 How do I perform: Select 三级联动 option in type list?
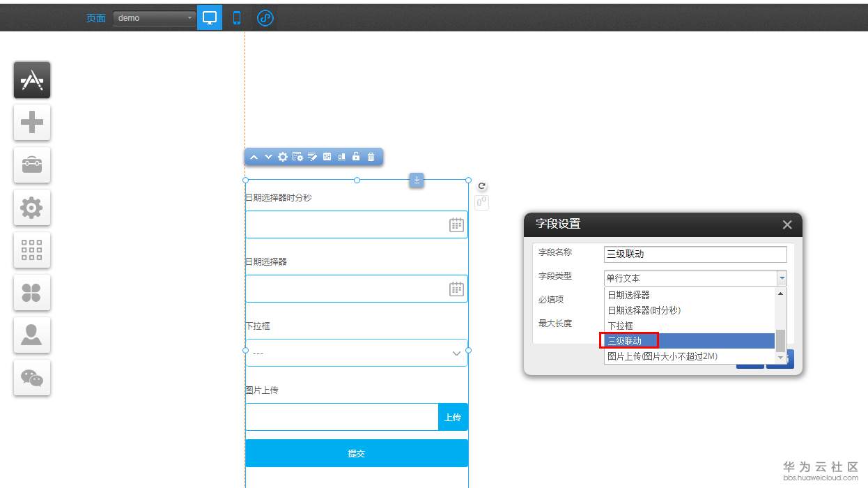689,341
